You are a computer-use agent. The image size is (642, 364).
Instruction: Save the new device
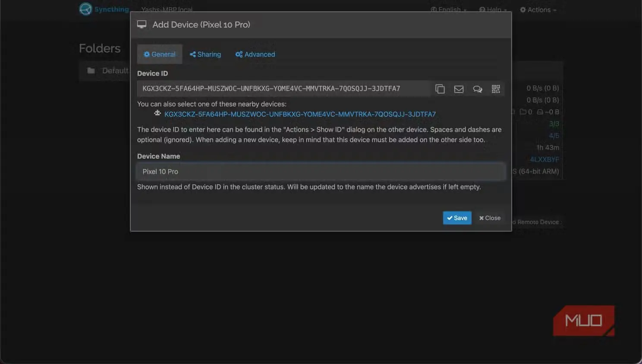[457, 218]
